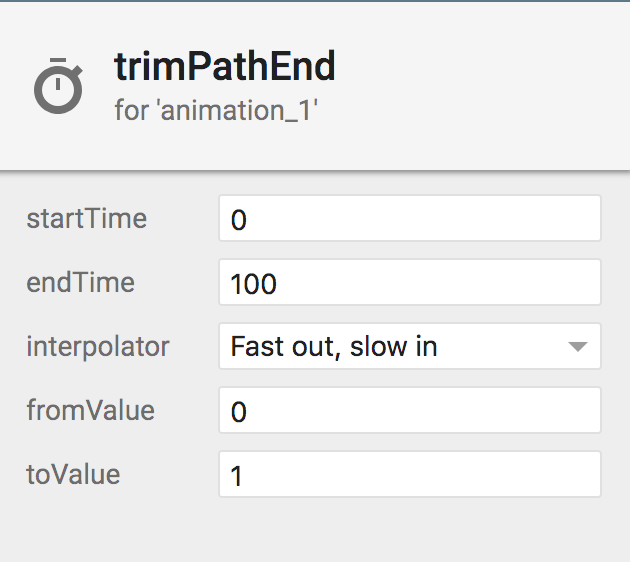This screenshot has width=630, height=562.
Task: Select the startTime input field
Action: [x=409, y=218]
